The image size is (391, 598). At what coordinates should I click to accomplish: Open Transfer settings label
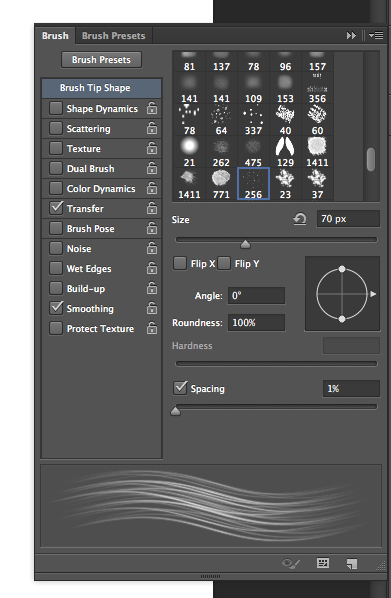coord(85,209)
